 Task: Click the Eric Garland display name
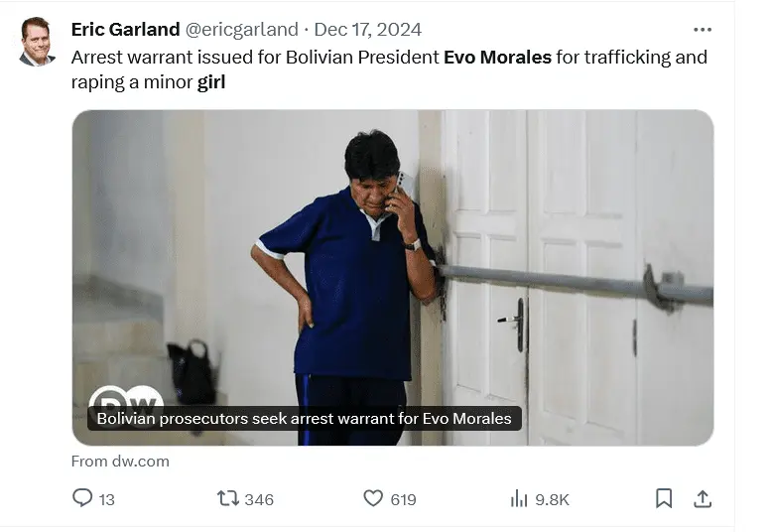tap(125, 30)
